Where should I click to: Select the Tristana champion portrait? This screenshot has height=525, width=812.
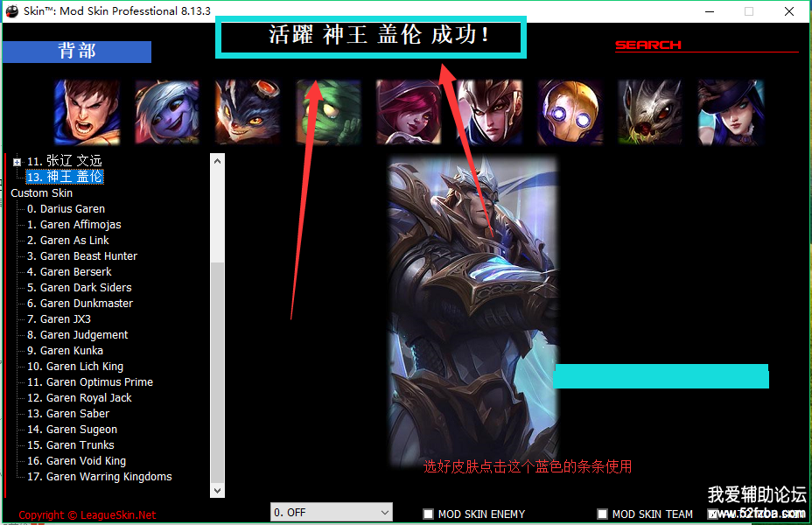(167, 112)
